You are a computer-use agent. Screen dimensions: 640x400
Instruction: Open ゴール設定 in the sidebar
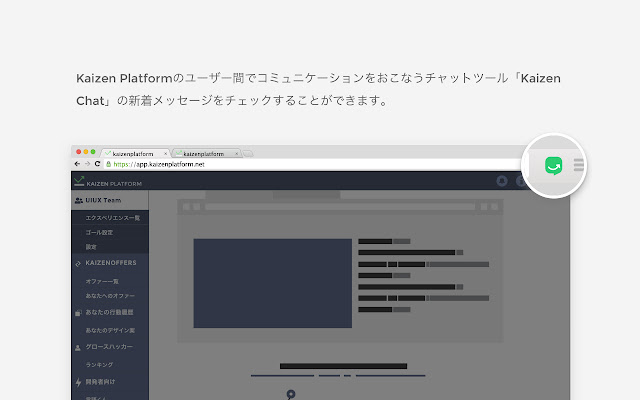point(99,232)
